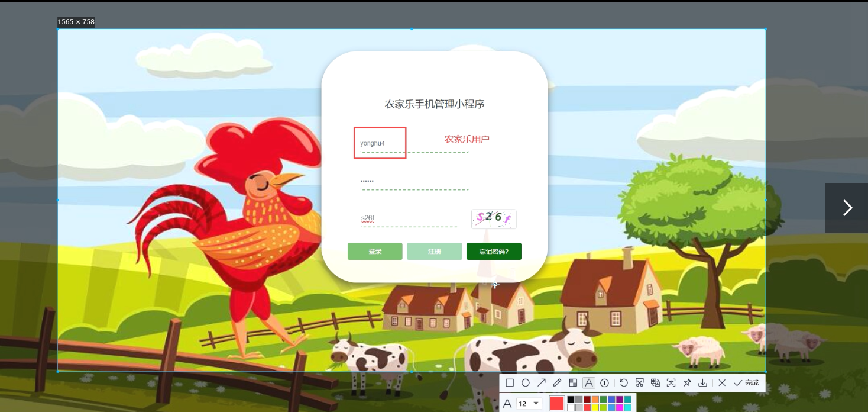
Task: Click the large current red color swatch
Action: tap(557, 403)
